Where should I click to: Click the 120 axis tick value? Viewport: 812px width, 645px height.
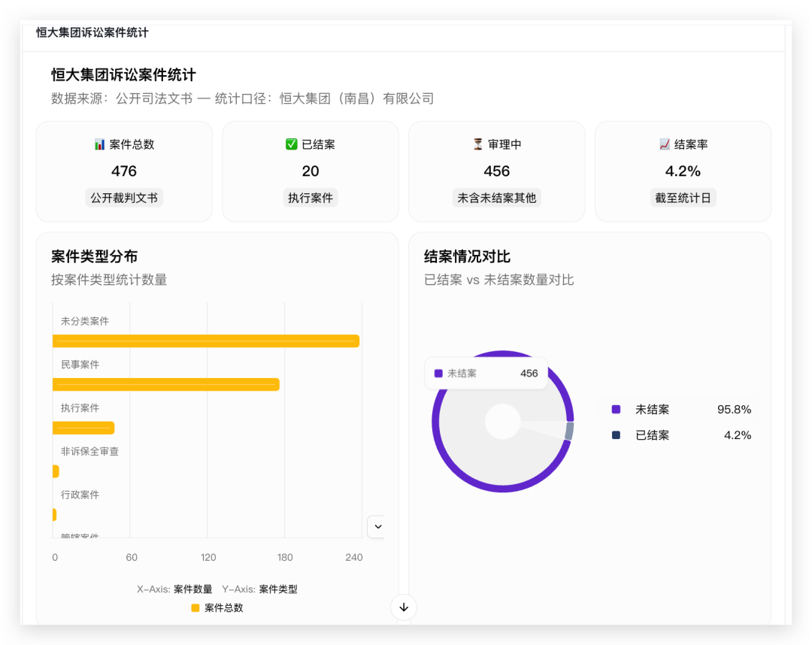208,558
